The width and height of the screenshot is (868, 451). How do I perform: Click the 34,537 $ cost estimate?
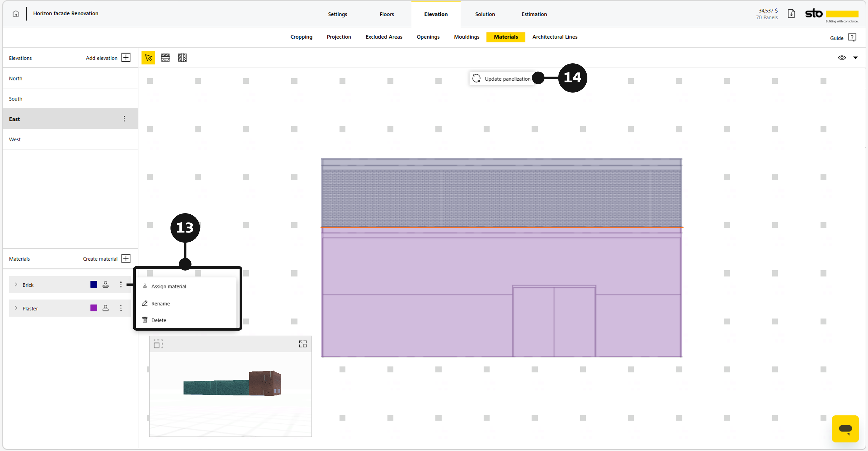pos(768,10)
